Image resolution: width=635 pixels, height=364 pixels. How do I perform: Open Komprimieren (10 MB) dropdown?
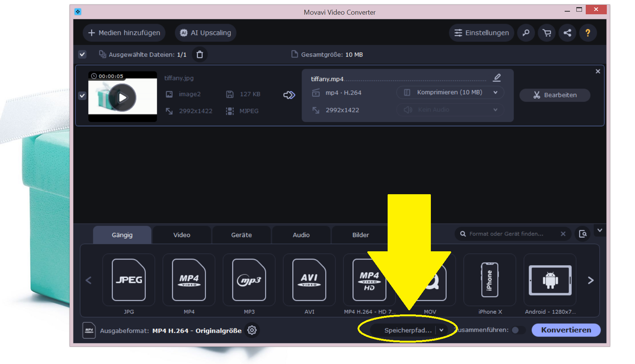[450, 92]
